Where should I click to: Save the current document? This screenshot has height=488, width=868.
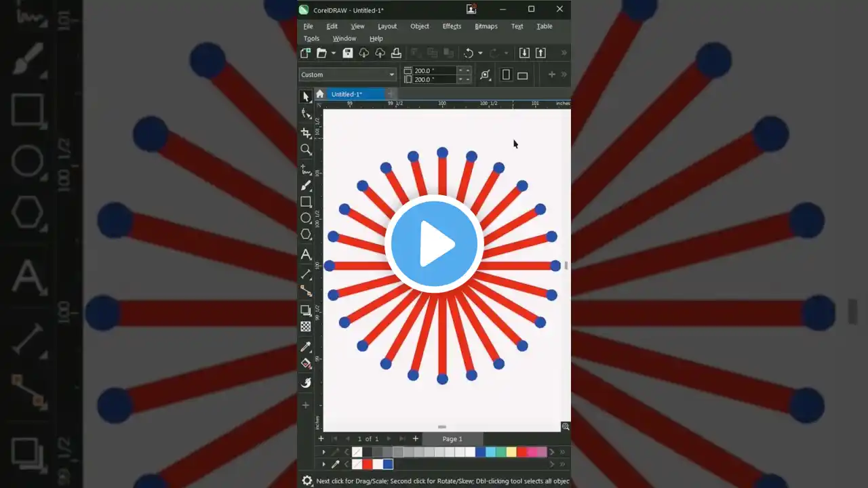[348, 53]
